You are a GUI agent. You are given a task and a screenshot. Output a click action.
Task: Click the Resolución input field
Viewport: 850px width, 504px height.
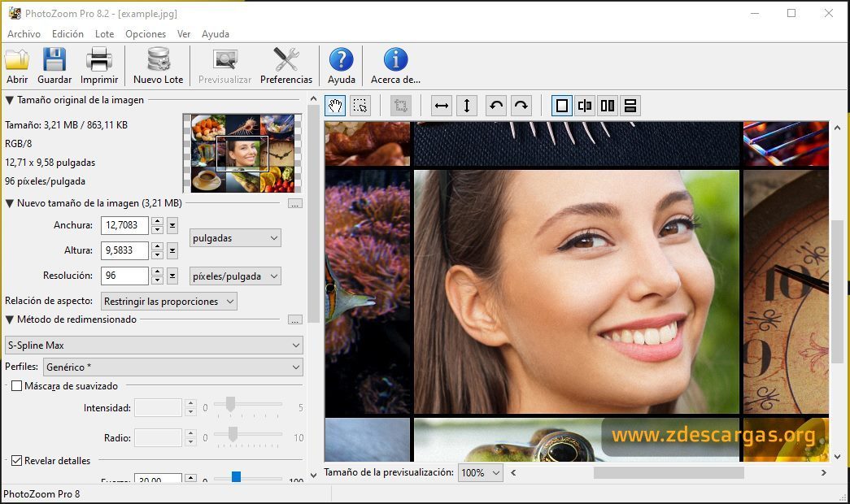click(x=124, y=276)
